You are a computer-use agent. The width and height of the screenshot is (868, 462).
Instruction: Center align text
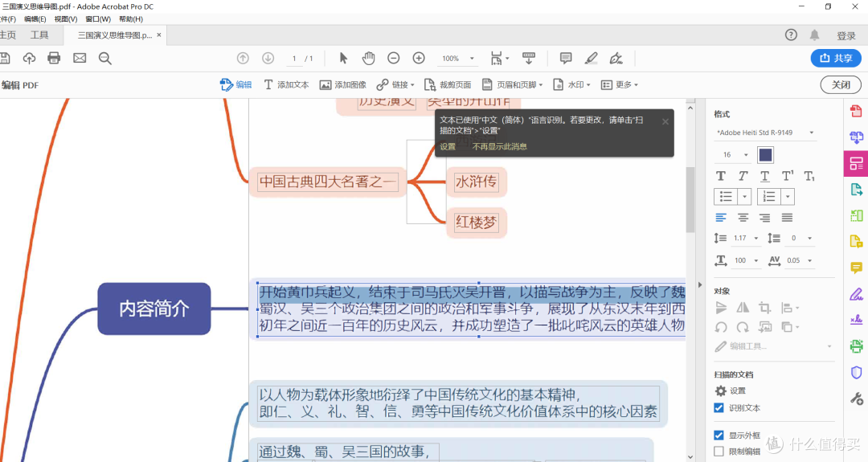click(743, 218)
